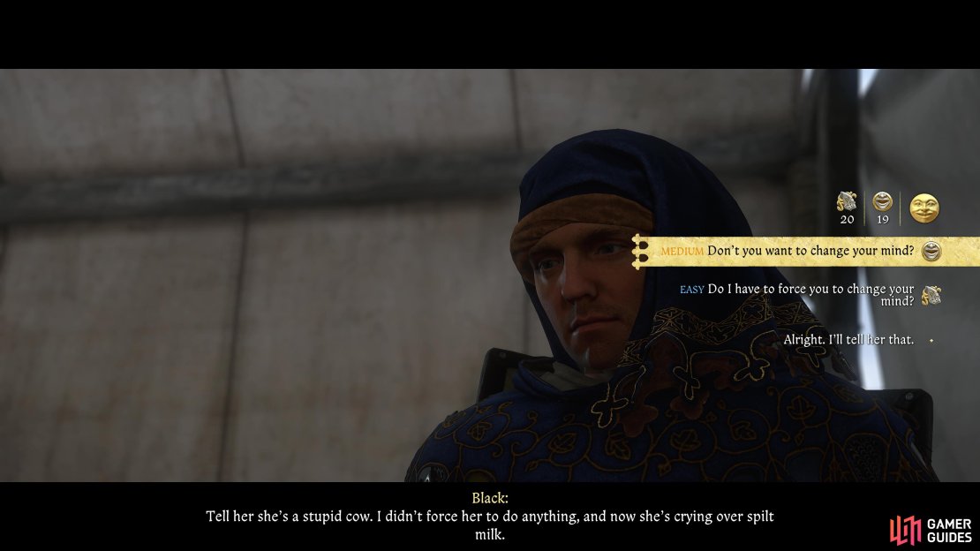Click the intimidation value 20
Image resolution: width=980 pixels, height=551 pixels.
(847, 220)
